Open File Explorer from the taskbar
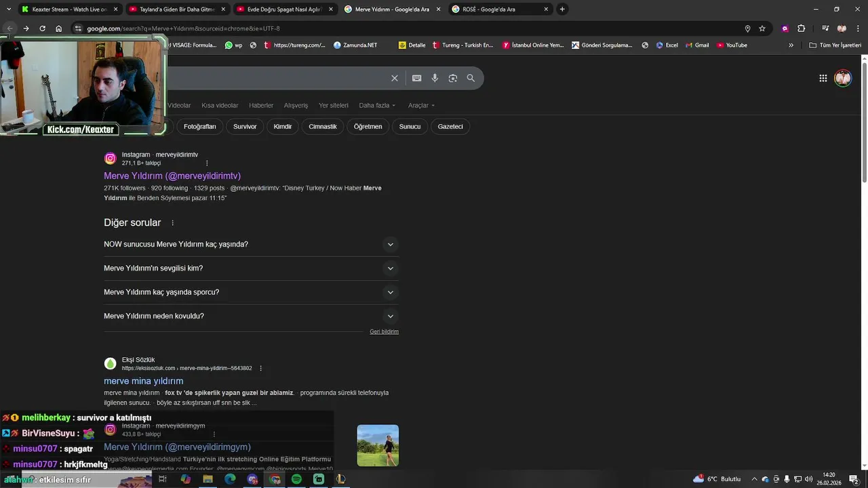This screenshot has width=868, height=488. click(208, 479)
